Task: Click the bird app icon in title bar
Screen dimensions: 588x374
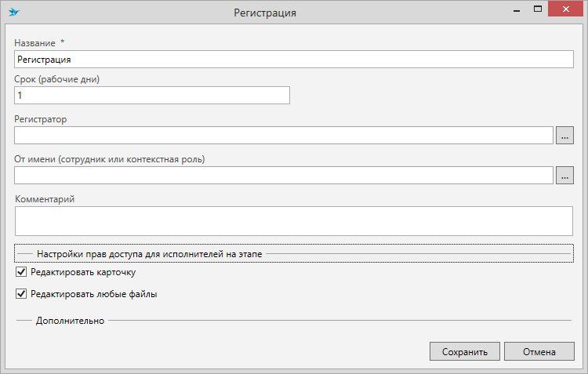Action: pyautogui.click(x=13, y=13)
